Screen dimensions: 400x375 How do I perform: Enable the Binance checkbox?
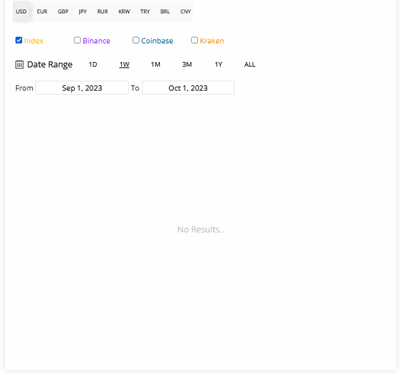pos(77,40)
